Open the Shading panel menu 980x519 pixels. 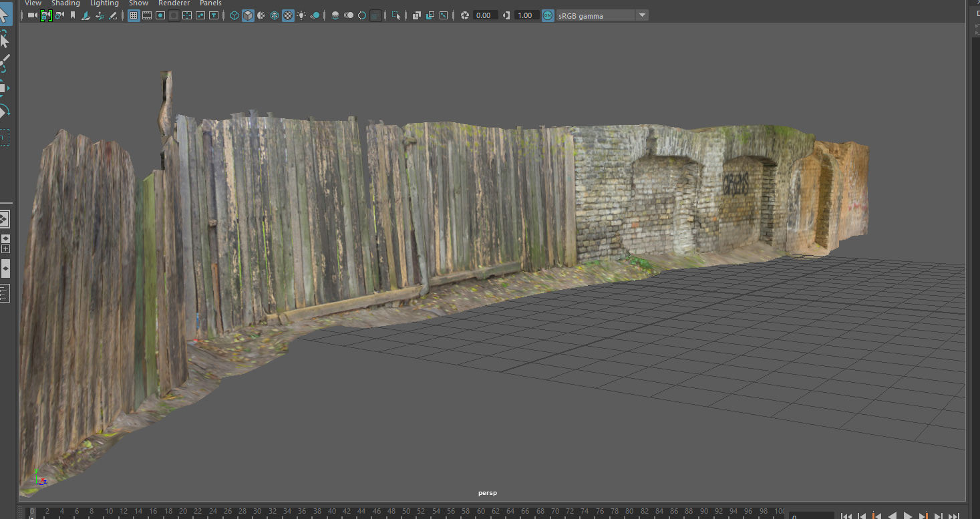click(65, 3)
